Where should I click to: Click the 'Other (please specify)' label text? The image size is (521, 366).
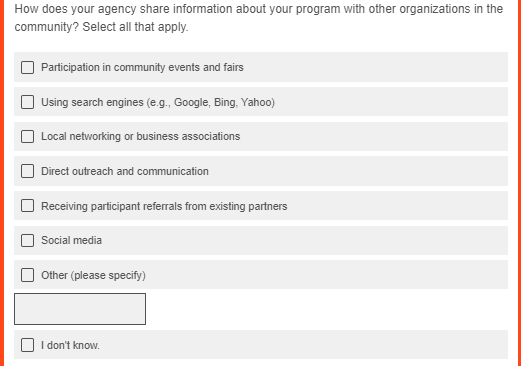click(x=93, y=275)
